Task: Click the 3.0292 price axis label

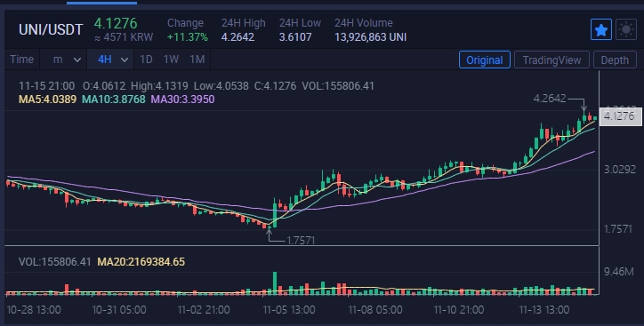Action: click(x=619, y=170)
